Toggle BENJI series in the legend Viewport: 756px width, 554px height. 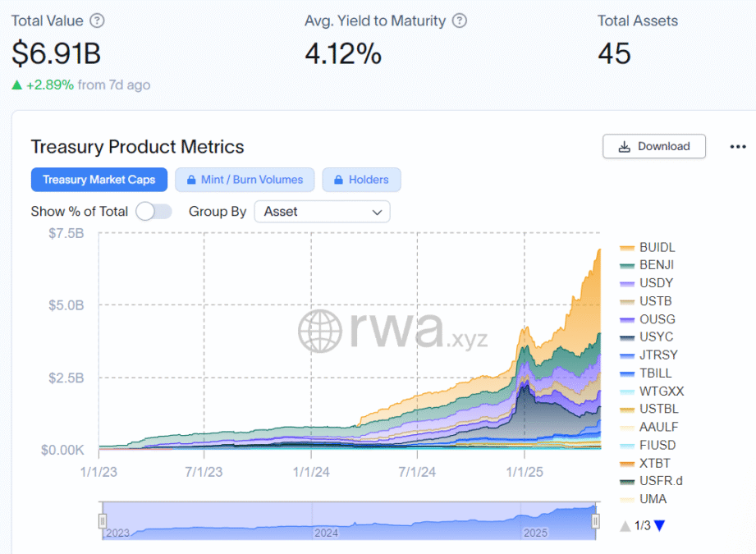click(x=647, y=265)
